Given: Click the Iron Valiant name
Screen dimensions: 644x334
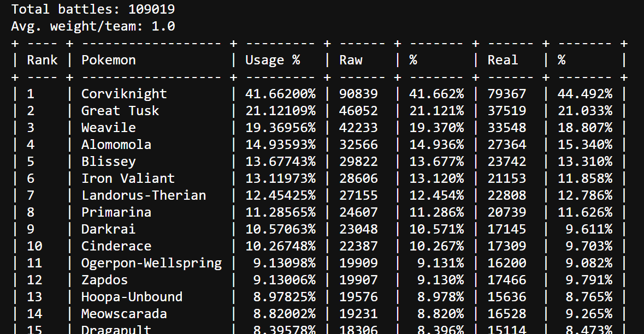Looking at the screenshot, I should point(128,178).
